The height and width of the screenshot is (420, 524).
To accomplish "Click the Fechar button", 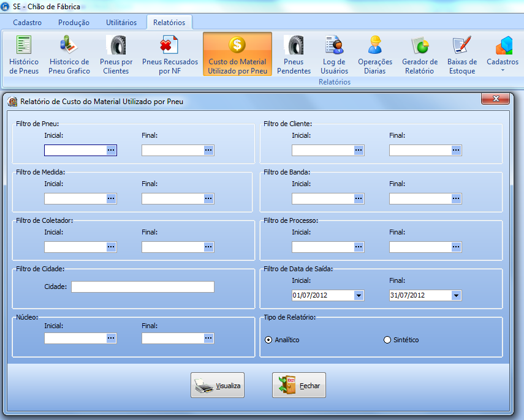I will tap(299, 386).
